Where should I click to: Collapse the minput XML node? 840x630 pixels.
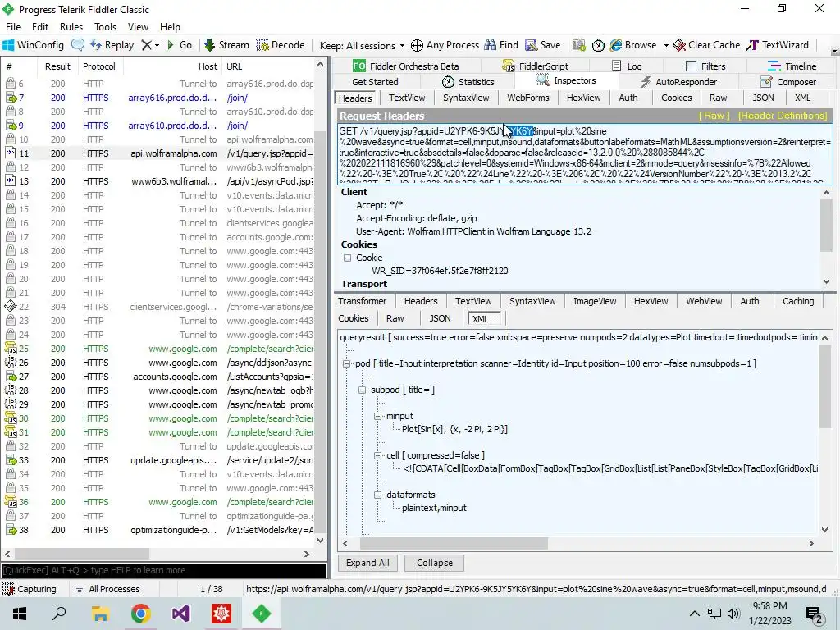click(x=377, y=416)
